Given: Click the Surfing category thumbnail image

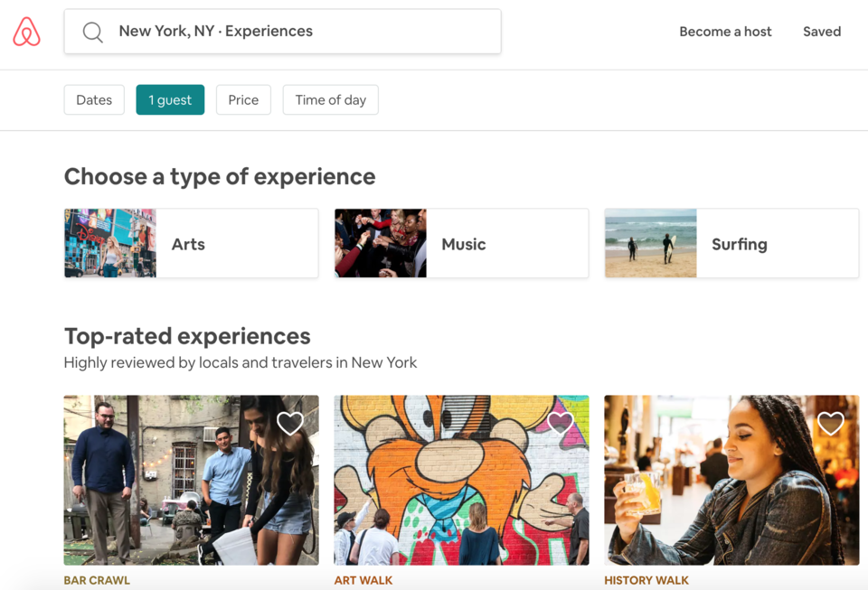Looking at the screenshot, I should (651, 243).
